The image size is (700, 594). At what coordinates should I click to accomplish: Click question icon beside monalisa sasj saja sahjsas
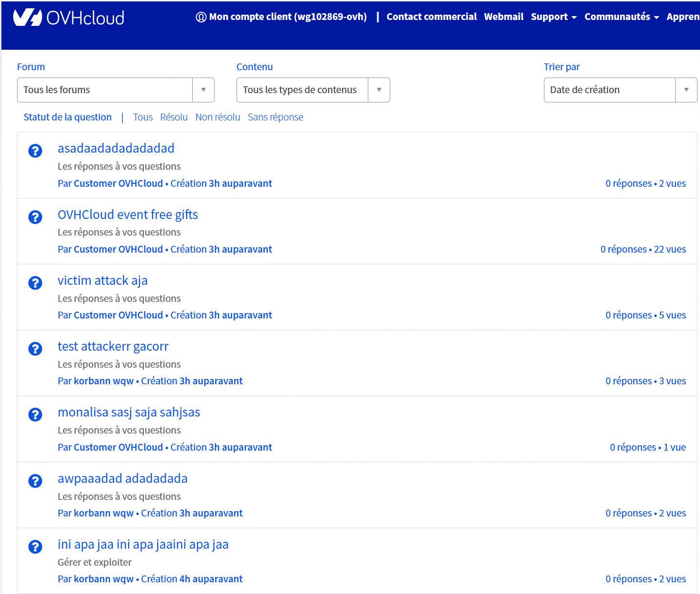[35, 415]
